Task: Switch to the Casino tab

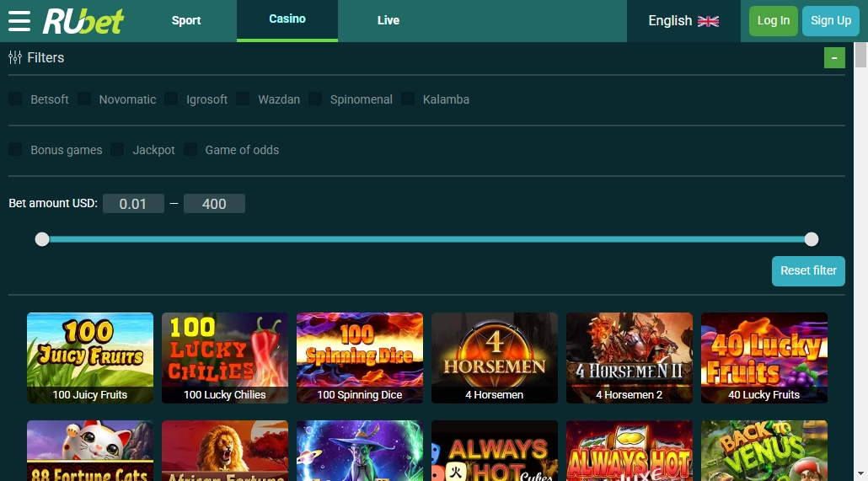Action: [287, 20]
